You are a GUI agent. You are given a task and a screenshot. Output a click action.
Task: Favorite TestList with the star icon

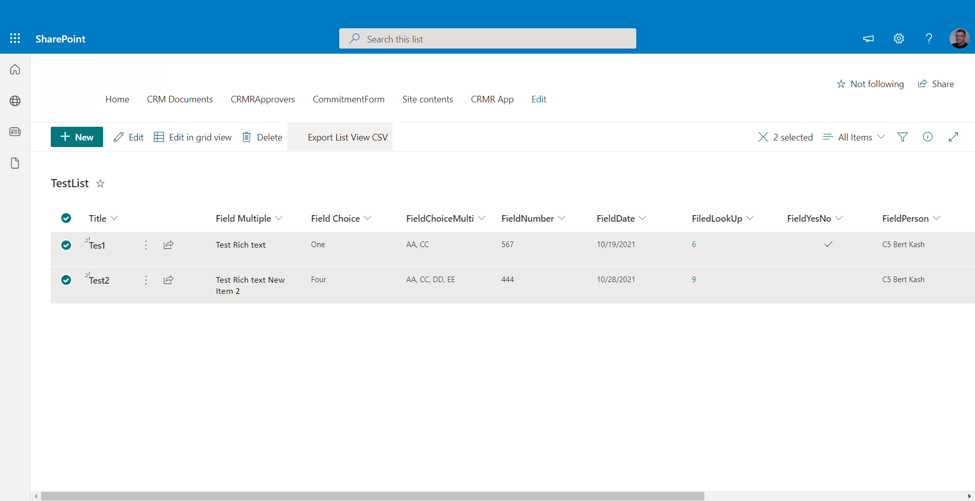click(x=100, y=184)
